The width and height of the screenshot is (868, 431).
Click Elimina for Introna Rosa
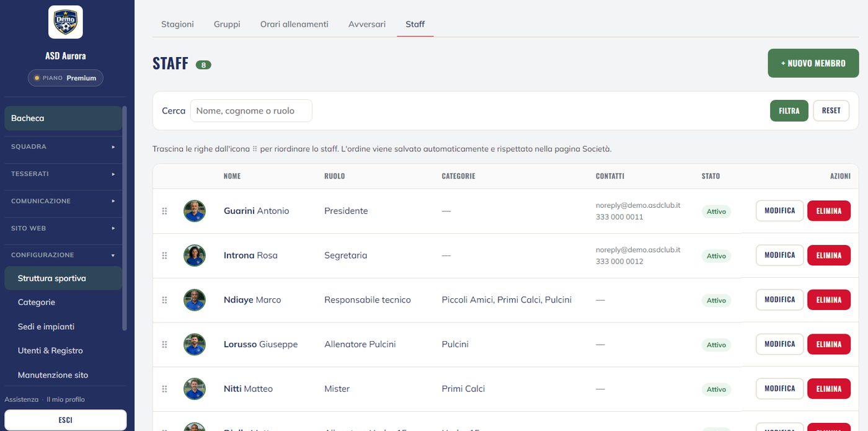coord(829,255)
